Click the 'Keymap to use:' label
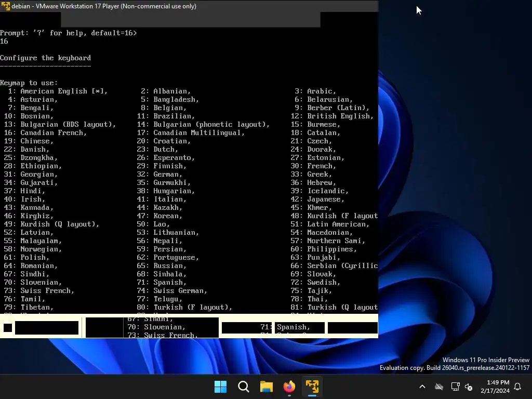532x399 pixels. (x=29, y=83)
